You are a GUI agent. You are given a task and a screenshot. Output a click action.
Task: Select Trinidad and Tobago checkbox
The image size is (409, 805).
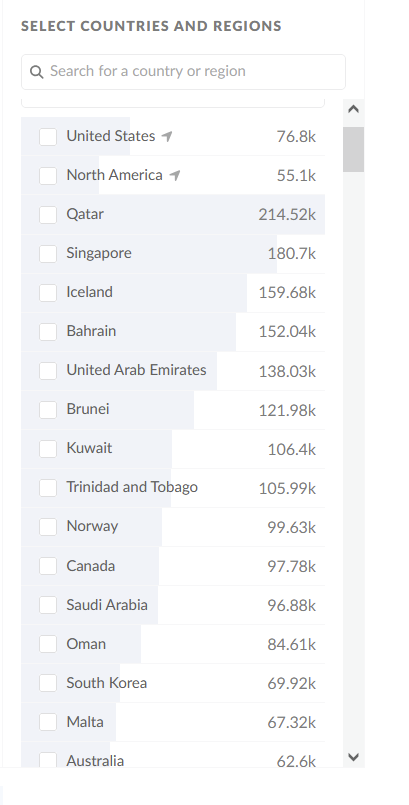48,488
